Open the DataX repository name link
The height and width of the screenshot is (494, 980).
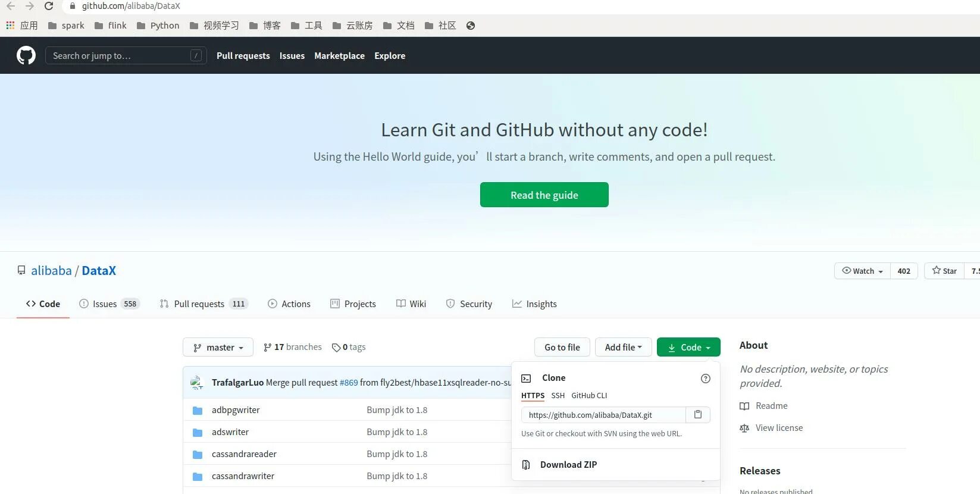[x=99, y=271]
